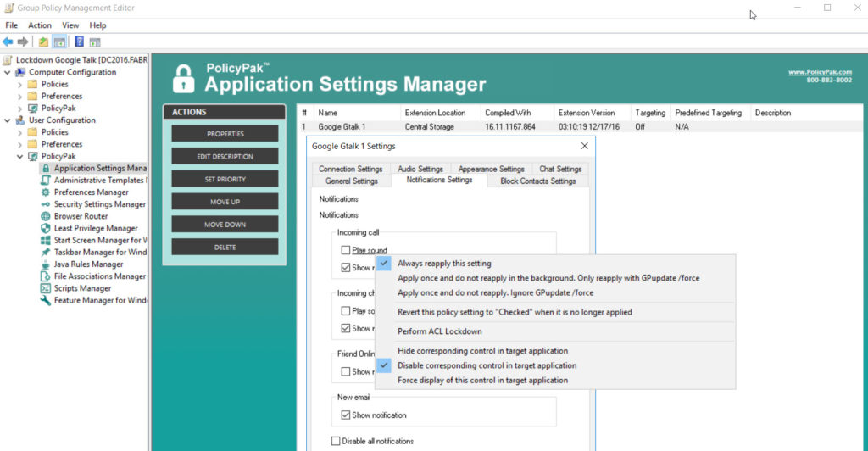Image resolution: width=868 pixels, height=451 pixels.
Task: Expand Policies under User Configuration
Action: (20, 133)
